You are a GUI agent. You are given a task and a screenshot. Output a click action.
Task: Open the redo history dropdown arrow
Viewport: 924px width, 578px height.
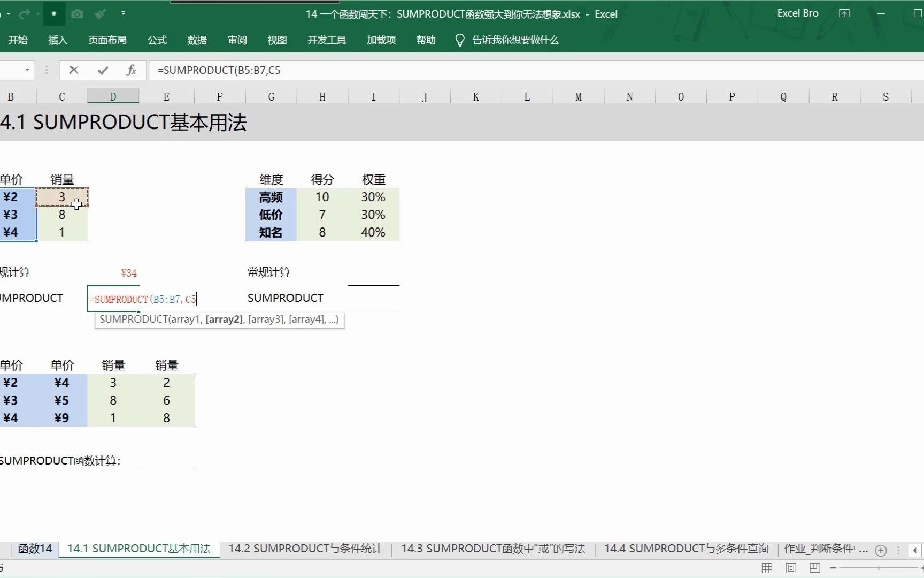point(38,14)
